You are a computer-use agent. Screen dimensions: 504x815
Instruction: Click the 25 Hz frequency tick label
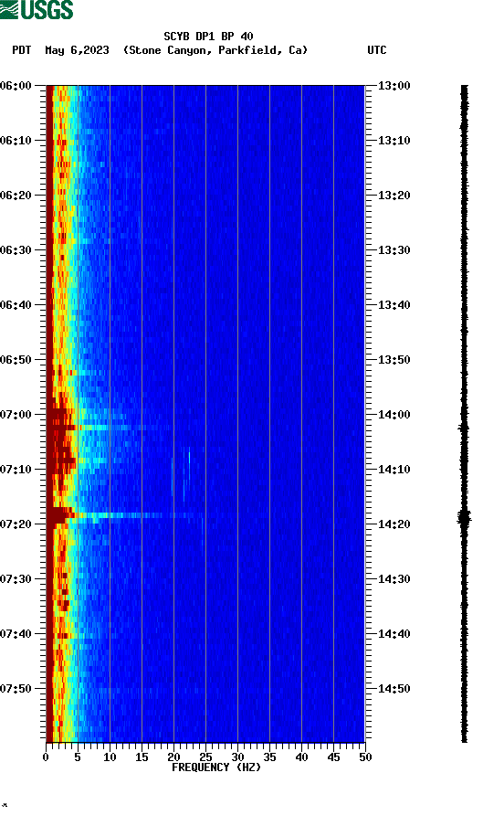tap(205, 757)
